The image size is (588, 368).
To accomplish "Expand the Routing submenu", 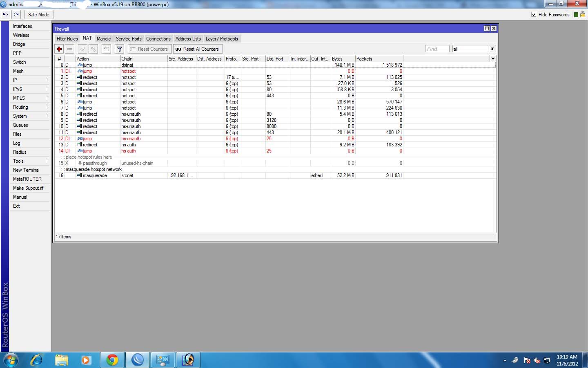I will click(30, 107).
